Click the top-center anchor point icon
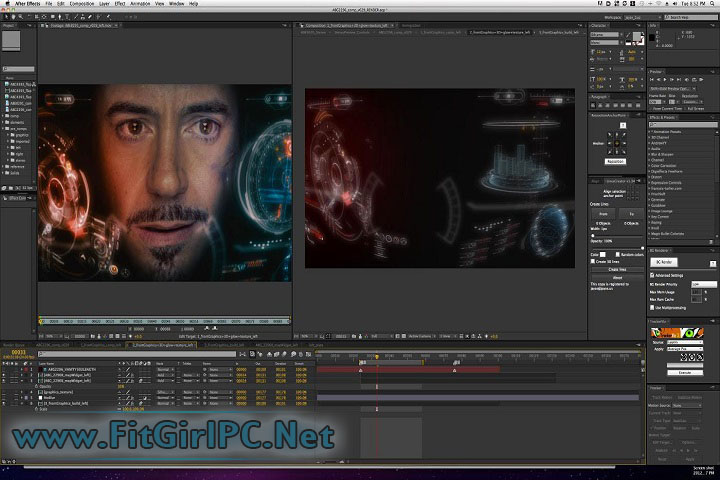Viewport: 720px width, 480px height. (616, 133)
